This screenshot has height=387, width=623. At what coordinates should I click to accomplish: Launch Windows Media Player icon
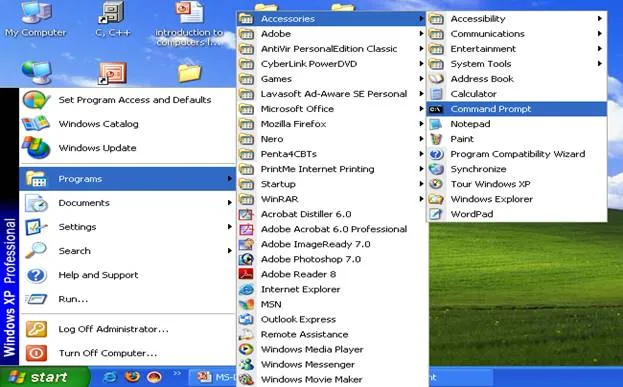click(246, 349)
